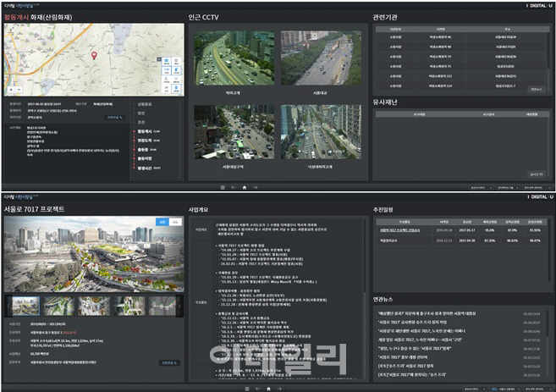Open the last dropdown in upper footer right
This screenshot has width=556, height=392.
[537, 187]
